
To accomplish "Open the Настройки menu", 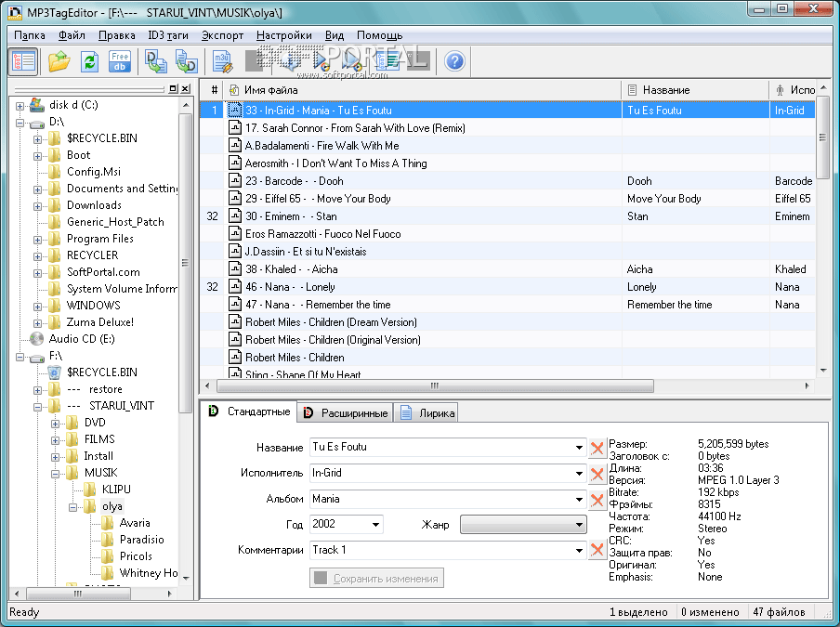I will tap(284, 35).
